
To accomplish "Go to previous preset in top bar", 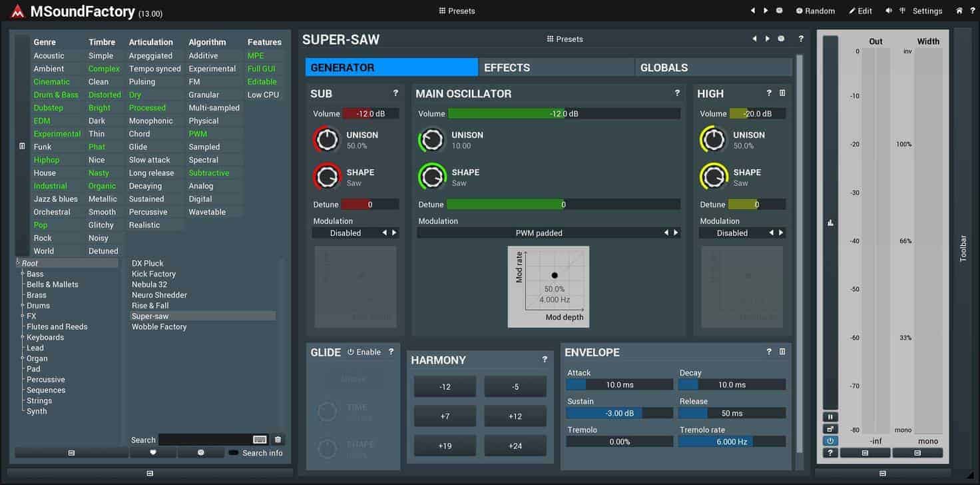I will tap(753, 11).
